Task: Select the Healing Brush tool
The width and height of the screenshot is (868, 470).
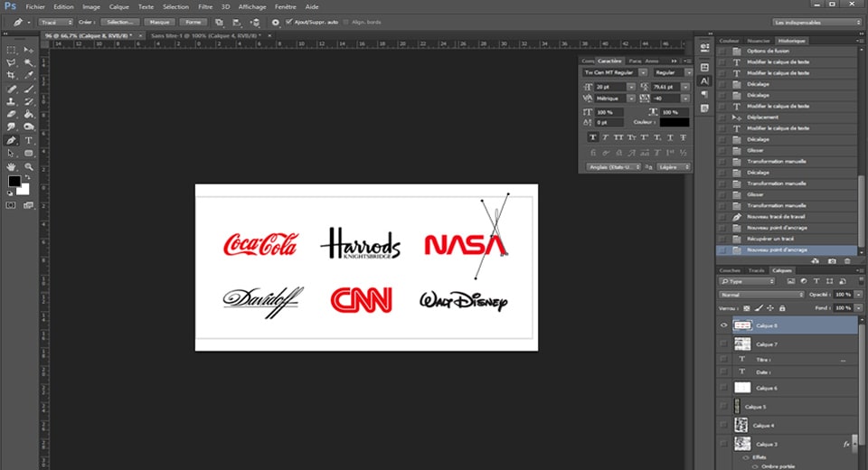Action: (11, 89)
